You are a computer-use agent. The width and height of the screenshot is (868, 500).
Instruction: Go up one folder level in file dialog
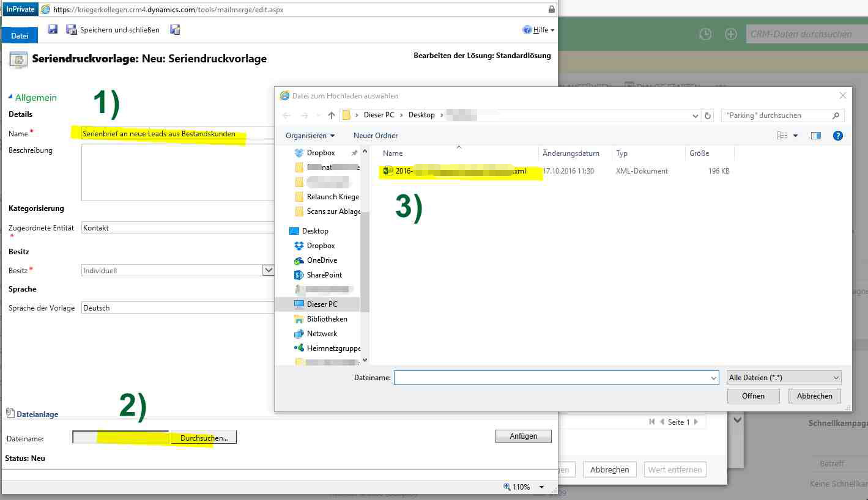pos(332,115)
